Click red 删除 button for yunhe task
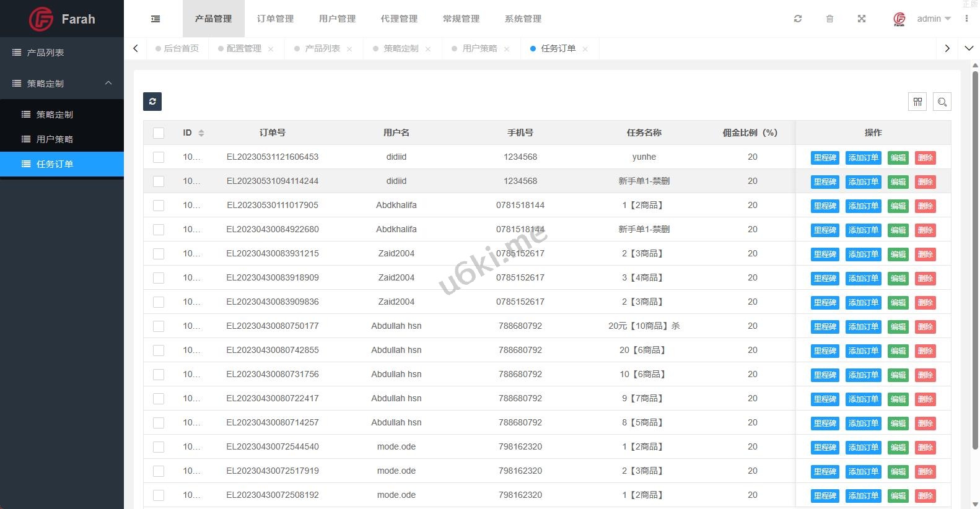 coord(925,158)
